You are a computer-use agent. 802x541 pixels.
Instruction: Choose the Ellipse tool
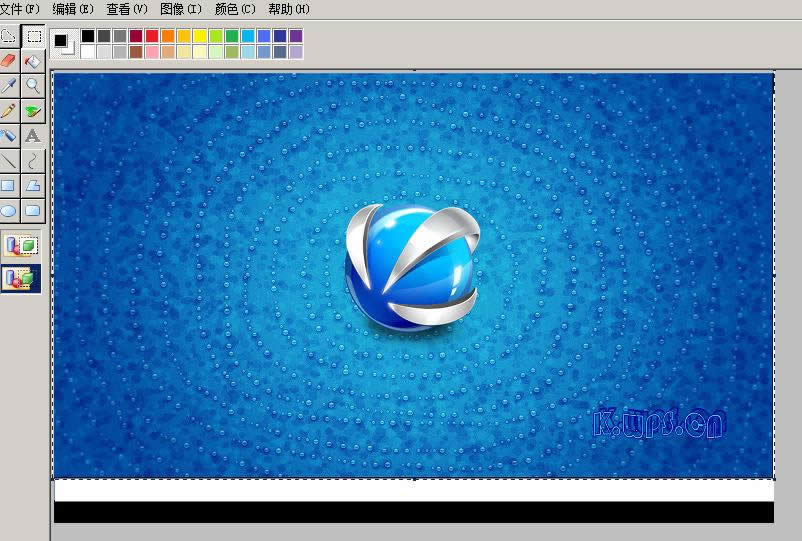point(9,211)
